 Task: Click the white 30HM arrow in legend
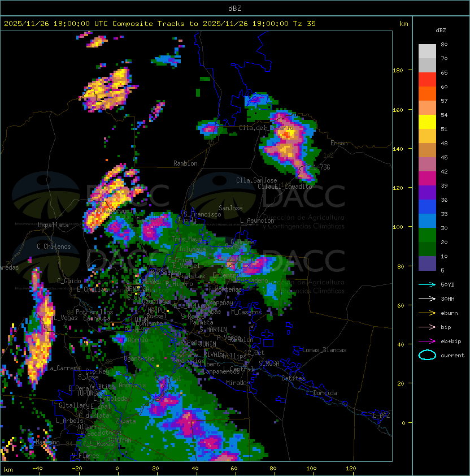coord(427,298)
